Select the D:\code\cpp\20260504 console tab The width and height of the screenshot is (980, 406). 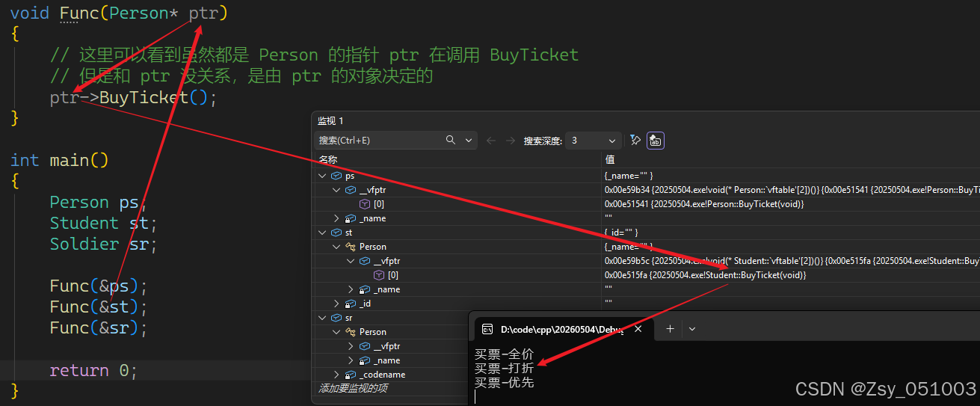tap(564, 329)
